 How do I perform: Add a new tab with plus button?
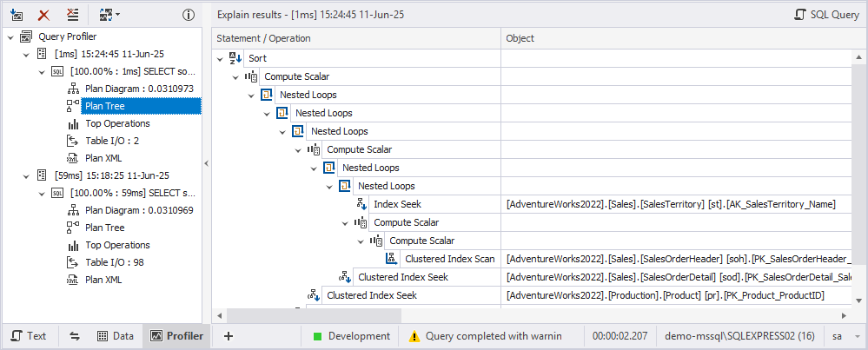tap(229, 336)
